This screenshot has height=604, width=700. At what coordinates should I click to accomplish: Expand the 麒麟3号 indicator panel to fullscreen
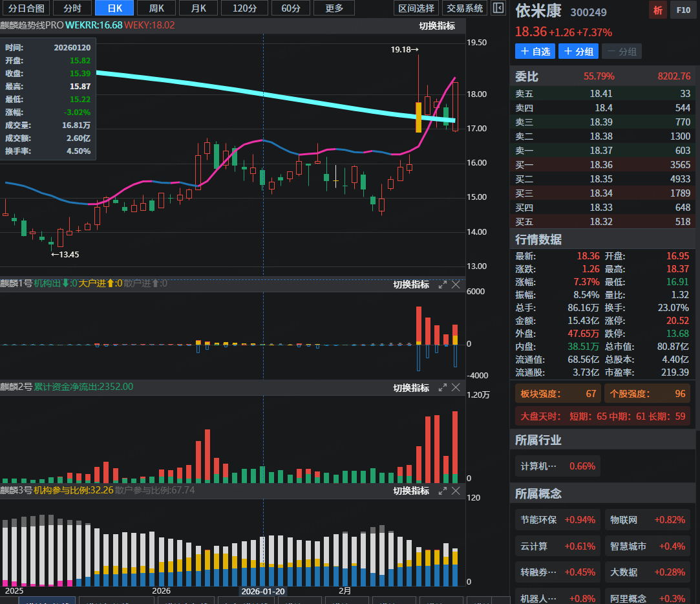tap(443, 491)
